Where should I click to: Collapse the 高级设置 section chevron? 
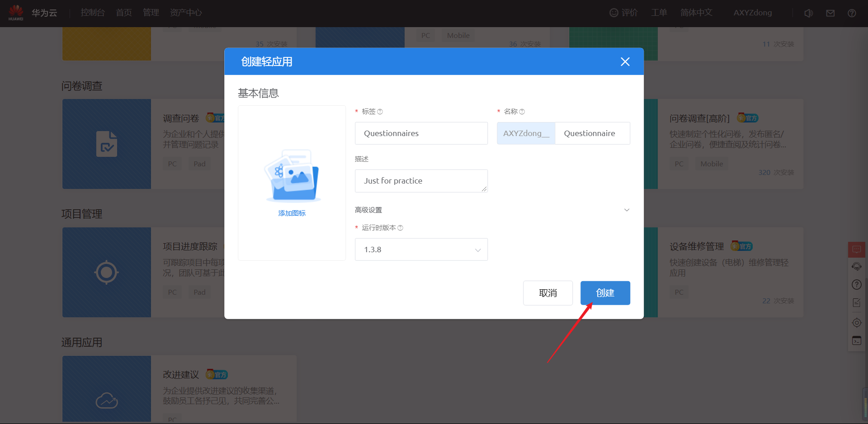click(627, 210)
